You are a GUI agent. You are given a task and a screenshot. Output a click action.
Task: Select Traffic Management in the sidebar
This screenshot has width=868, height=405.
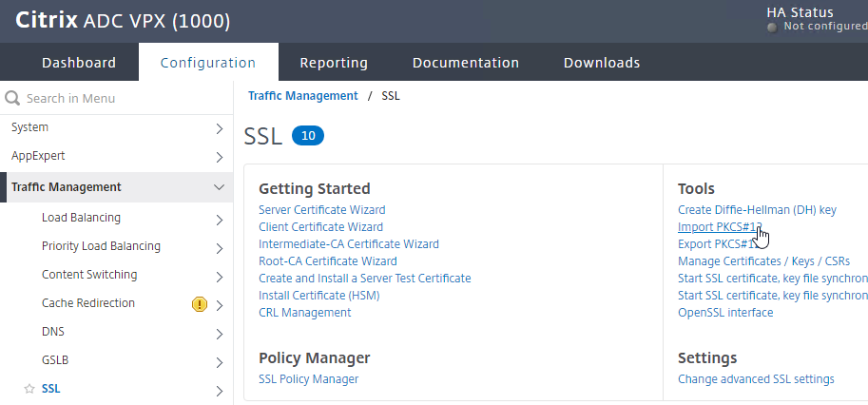click(x=66, y=187)
